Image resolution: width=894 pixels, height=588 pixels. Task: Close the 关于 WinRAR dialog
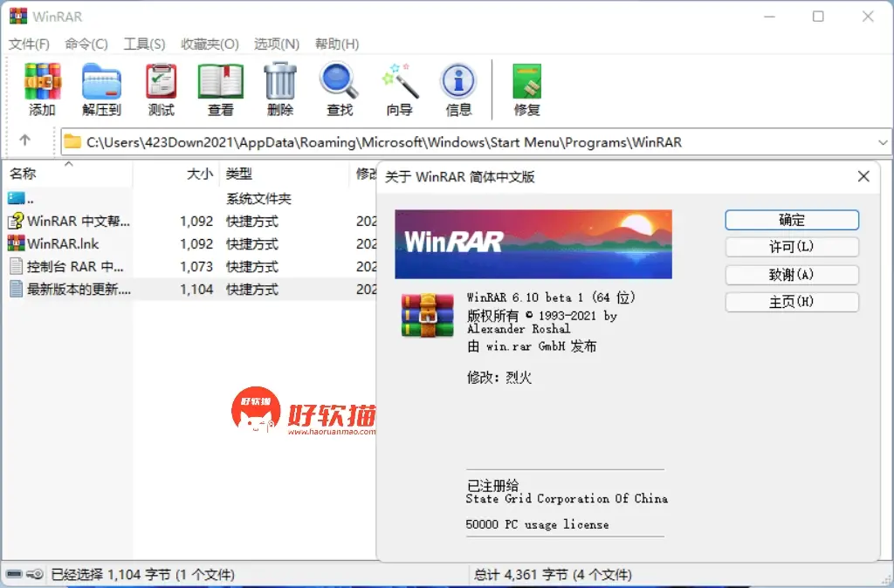click(x=863, y=176)
